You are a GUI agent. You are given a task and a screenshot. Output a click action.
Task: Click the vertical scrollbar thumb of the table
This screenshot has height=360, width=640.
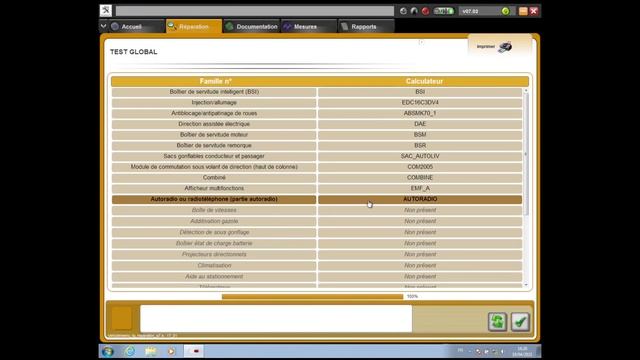pyautogui.click(x=526, y=154)
